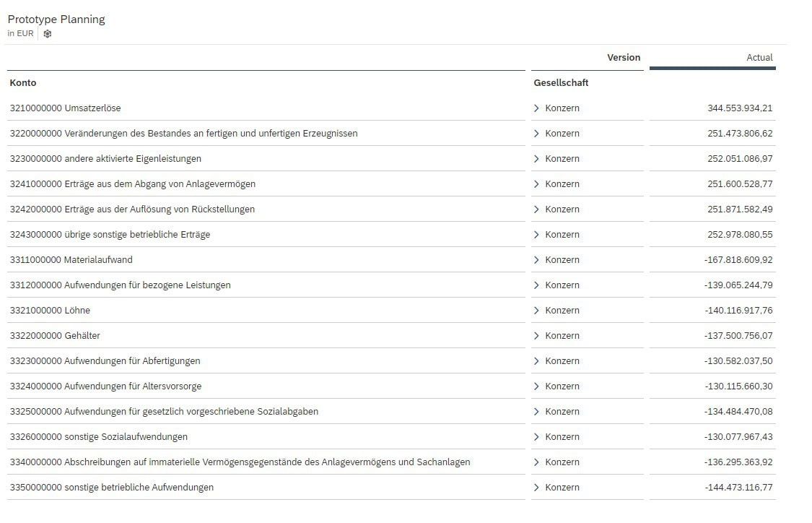This screenshot has width=812, height=523.
Task: Expand Konzern in the Umsatzerlöse row
Action: click(536, 108)
